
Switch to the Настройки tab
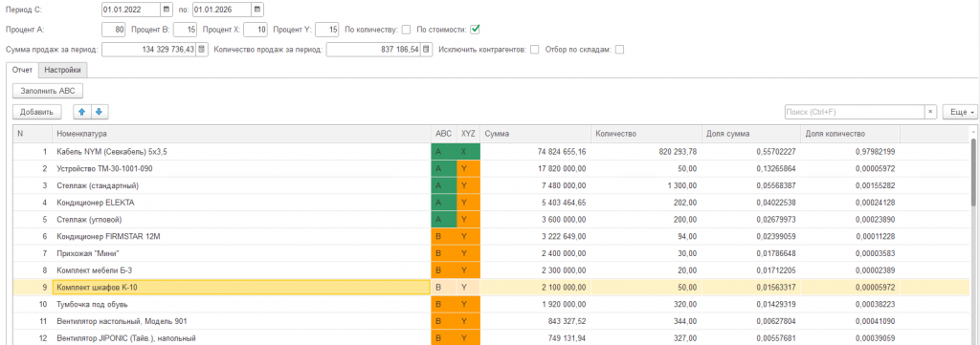[62, 70]
